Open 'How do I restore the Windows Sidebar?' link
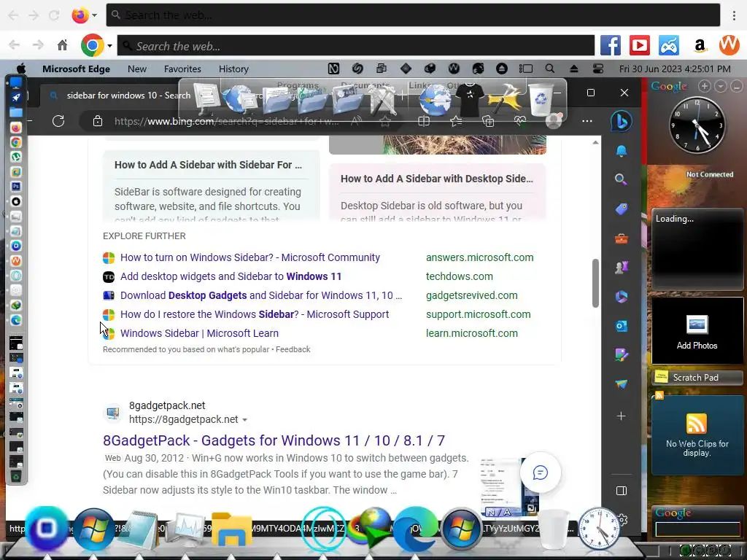 click(255, 314)
